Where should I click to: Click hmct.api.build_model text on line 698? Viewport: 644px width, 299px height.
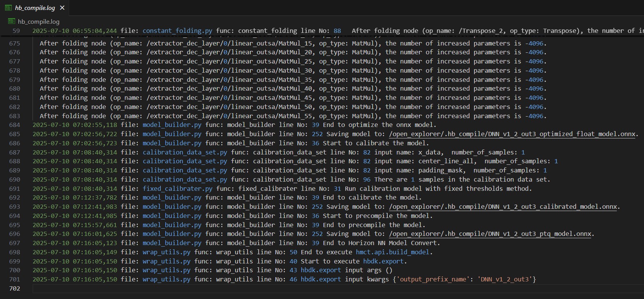[x=393, y=252]
